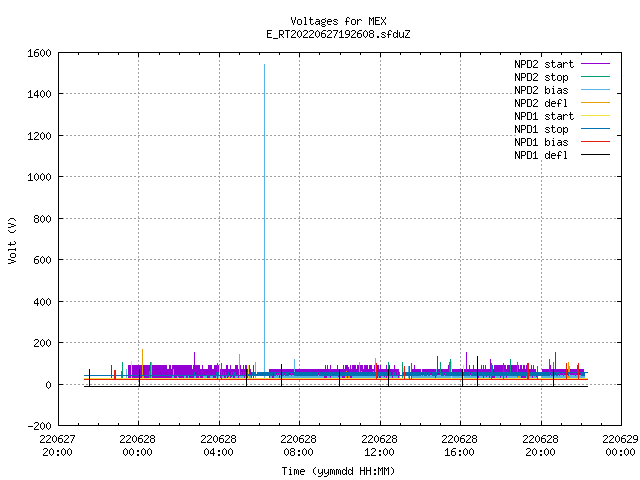Click the 'NPD1 stop' legend label
The width and height of the screenshot is (640, 480).
point(541,129)
